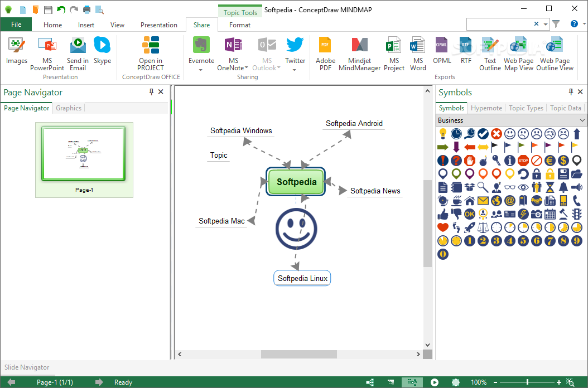The width and height of the screenshot is (588, 388).
Task: Open the Format tab
Action: 240,25
